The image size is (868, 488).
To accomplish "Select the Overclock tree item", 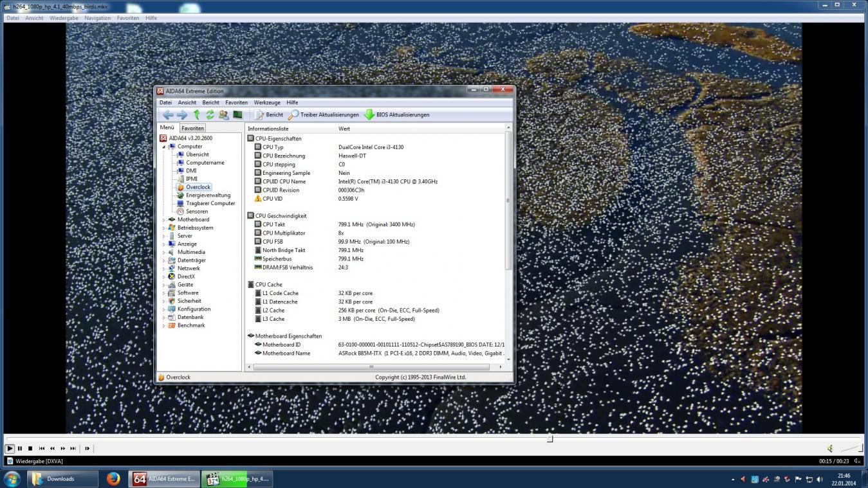I will 194,187.
